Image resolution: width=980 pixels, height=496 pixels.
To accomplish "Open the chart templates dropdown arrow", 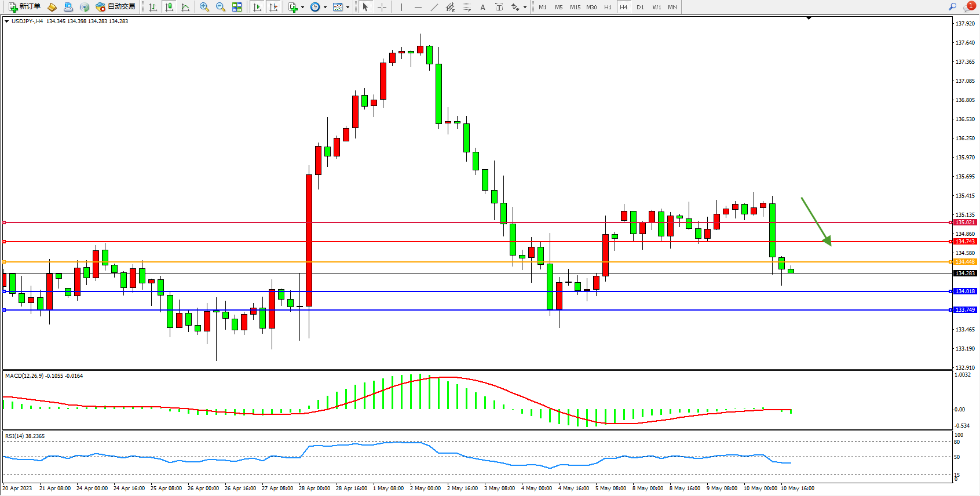I will [348, 8].
